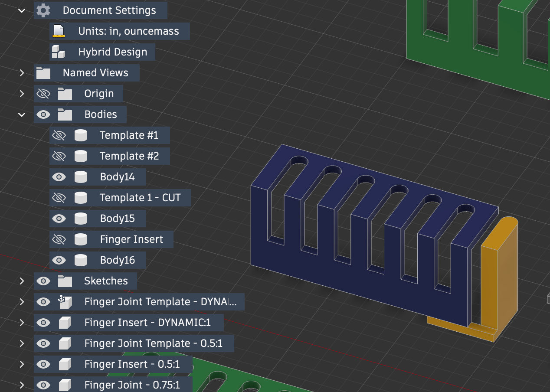Hide Finger Insert - 0.5:1 component
550x392 pixels.
coord(43,364)
